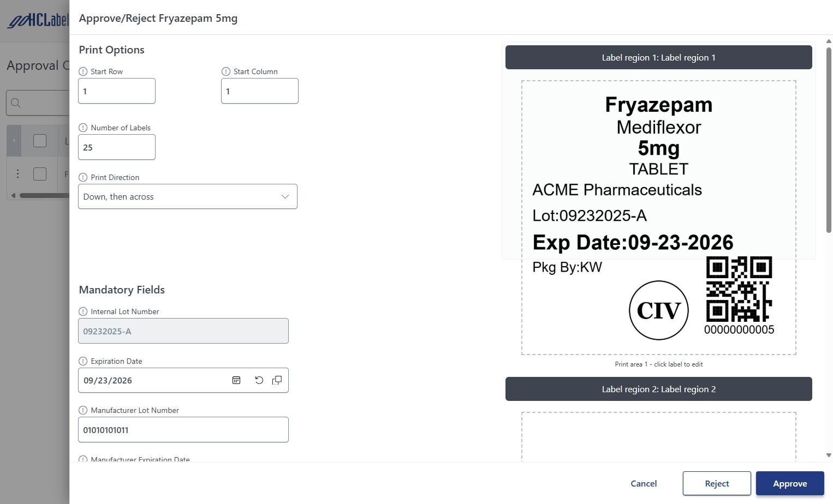Click the info icon beside Number of Labels
The image size is (833, 504).
pos(83,128)
